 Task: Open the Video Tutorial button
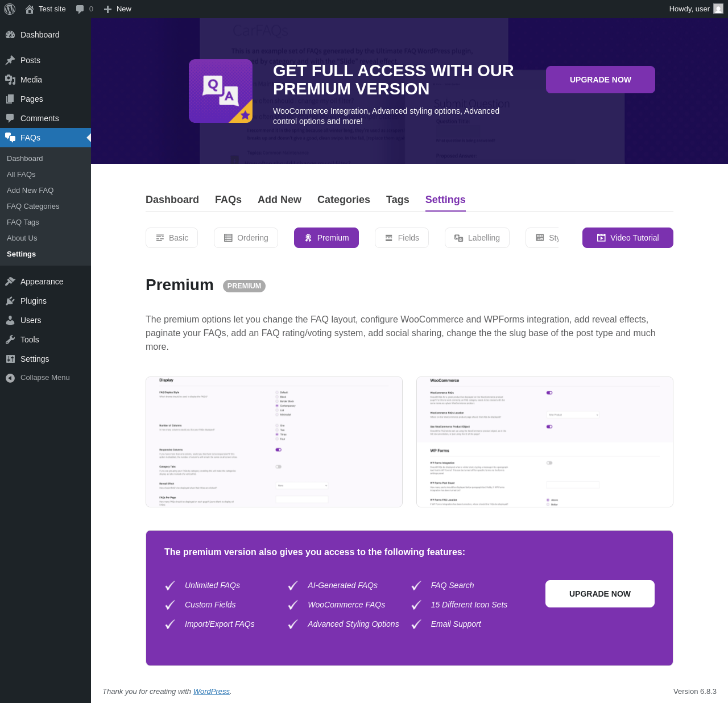click(627, 238)
